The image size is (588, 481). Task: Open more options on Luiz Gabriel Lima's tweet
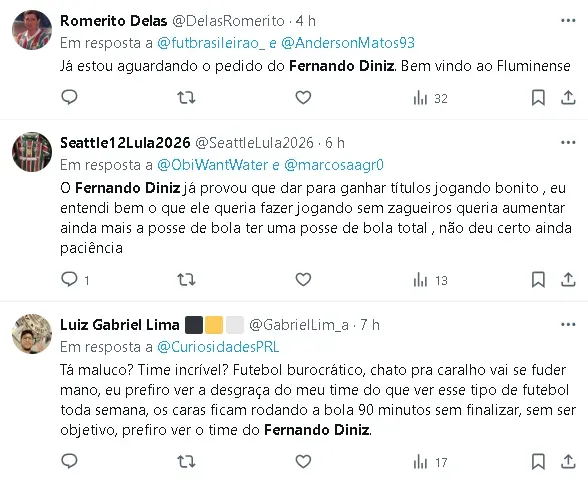point(568,325)
